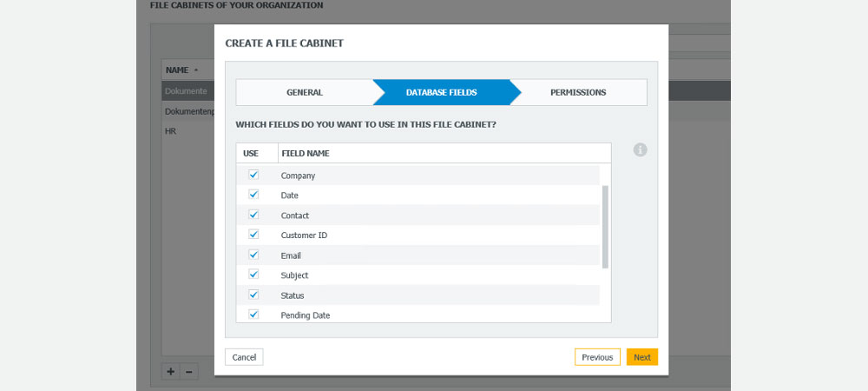Click the Previous button
Image resolution: width=868 pixels, height=391 pixels.
(x=597, y=357)
